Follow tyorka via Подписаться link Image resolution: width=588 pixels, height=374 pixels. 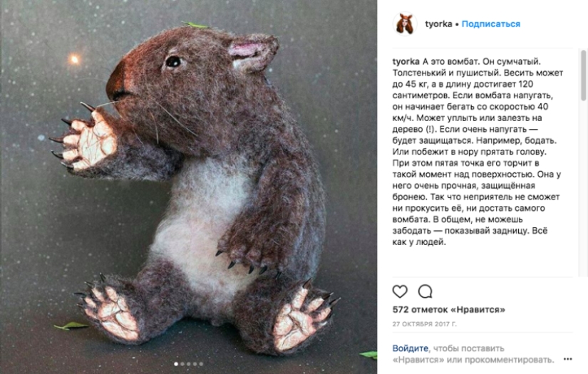pos(491,24)
